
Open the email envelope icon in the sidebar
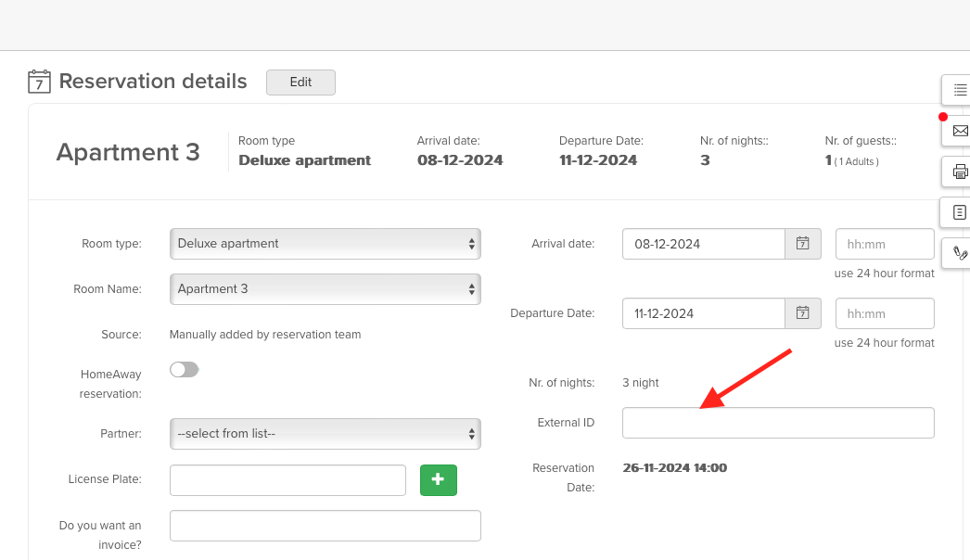click(x=960, y=131)
